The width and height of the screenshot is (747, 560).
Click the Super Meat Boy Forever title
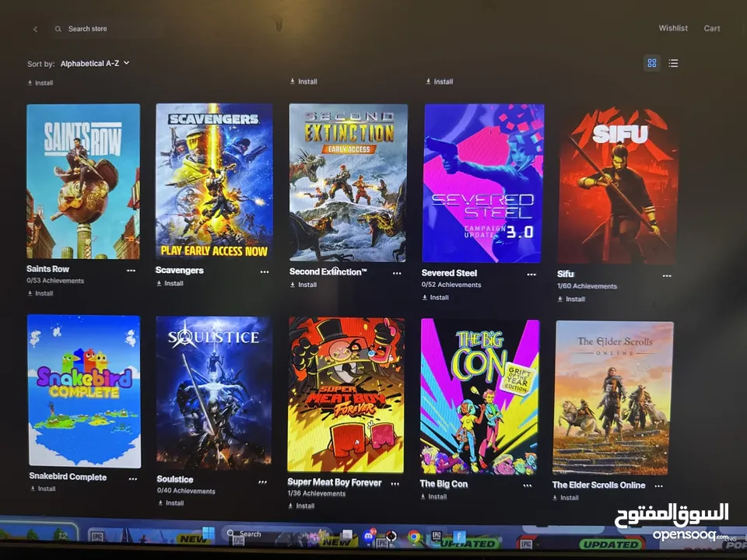click(335, 482)
